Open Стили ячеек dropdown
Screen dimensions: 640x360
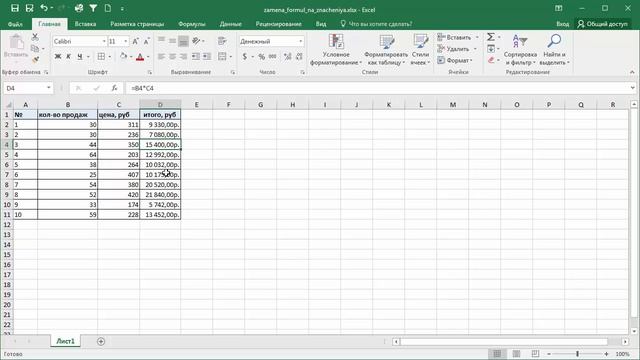(420, 50)
